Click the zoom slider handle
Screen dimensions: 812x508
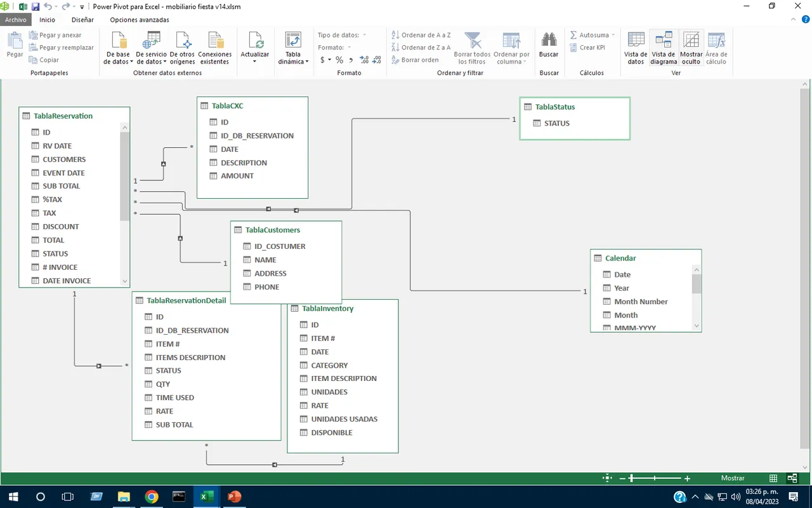tap(631, 478)
